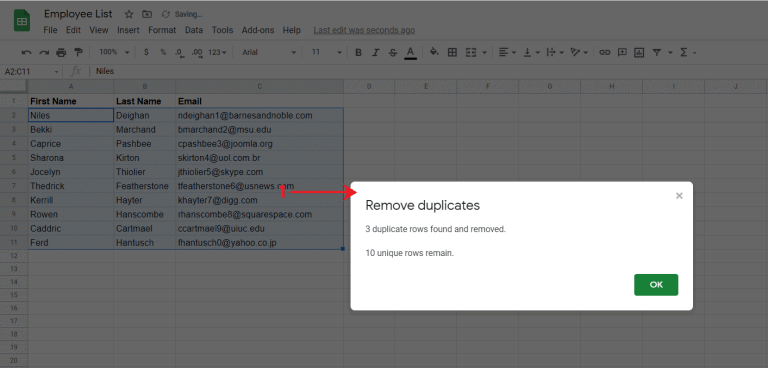Open horizontal align dropdown
Image resolution: width=768 pixels, height=368 pixels.
click(507, 52)
